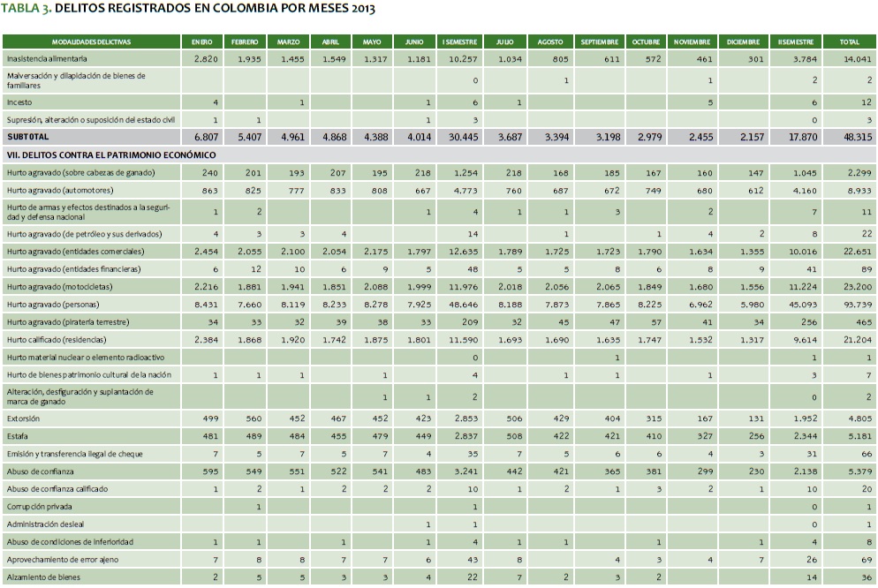Image resolution: width=878 pixels, height=588 pixels.
Task: Select the Estafa row label
Action: (19, 434)
